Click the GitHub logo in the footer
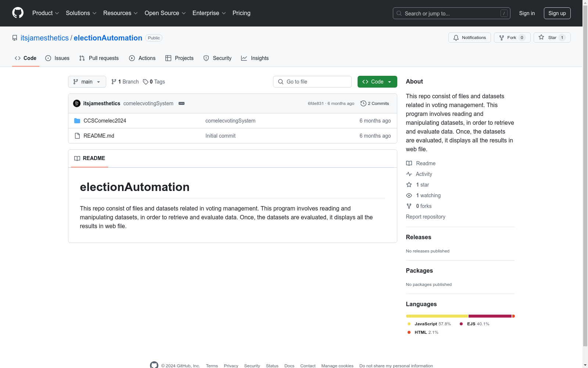Viewport: 588px width, 368px height. click(x=154, y=365)
